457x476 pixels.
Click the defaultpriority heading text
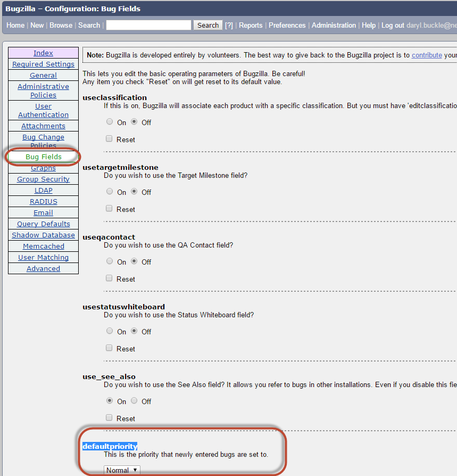110,446
